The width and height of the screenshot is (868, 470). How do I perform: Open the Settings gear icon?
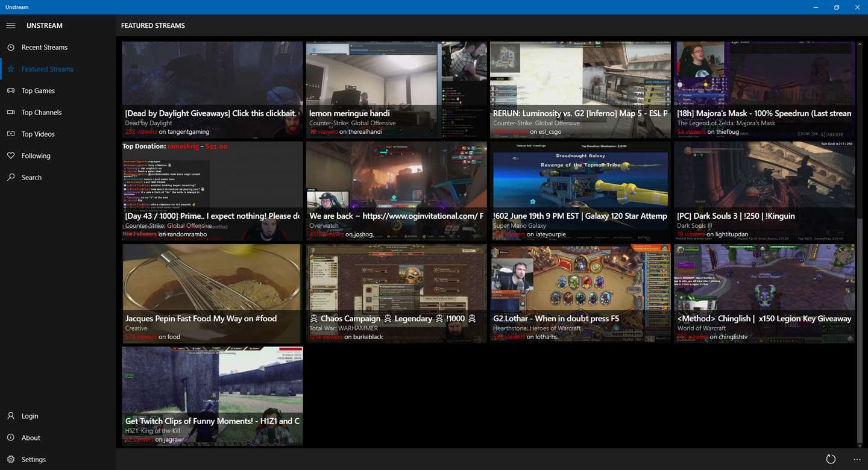click(11, 460)
